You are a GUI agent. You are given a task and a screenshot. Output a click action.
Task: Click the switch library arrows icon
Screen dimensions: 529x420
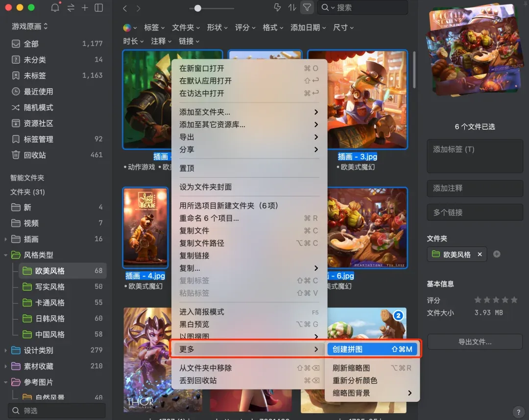point(71,7)
